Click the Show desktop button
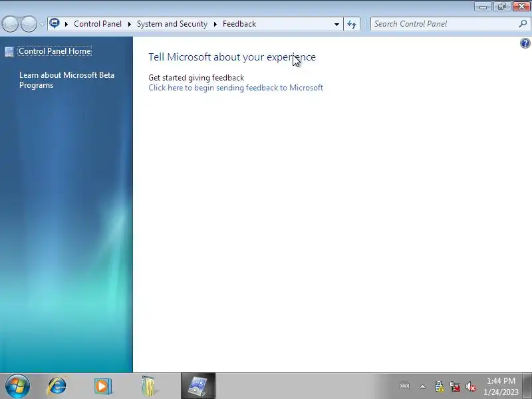Viewport: 532px width, 399px height. point(527,386)
